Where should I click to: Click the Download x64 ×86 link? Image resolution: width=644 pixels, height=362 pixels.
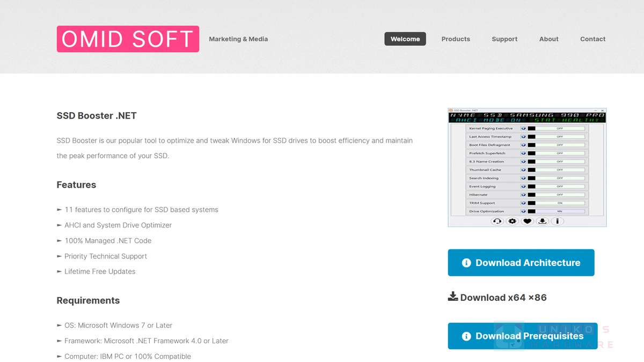tap(497, 297)
